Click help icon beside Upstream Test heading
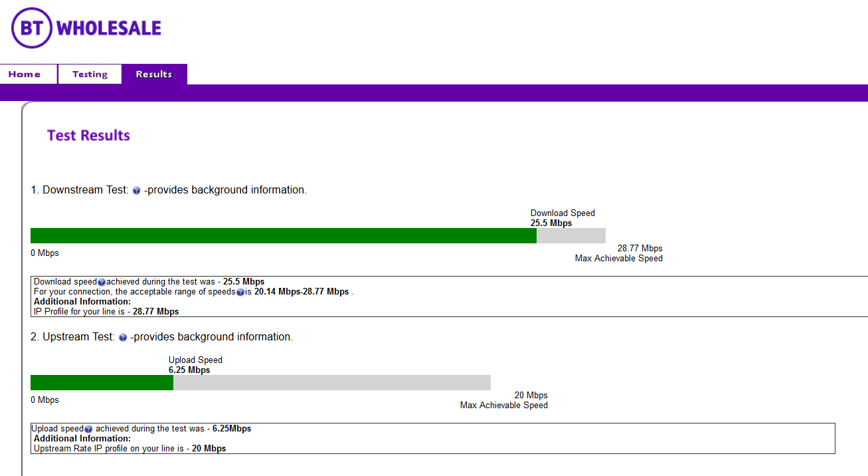868x476 pixels. [123, 338]
